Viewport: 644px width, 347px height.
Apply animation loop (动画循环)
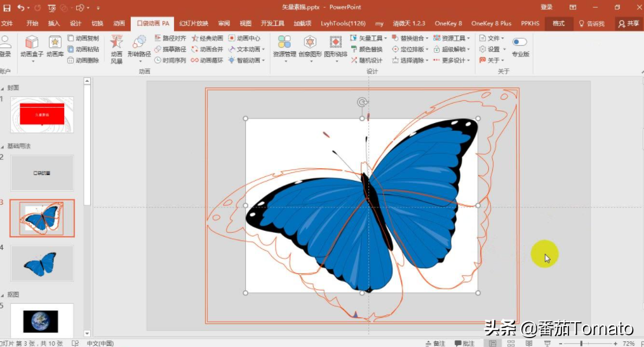pyautogui.click(x=207, y=60)
